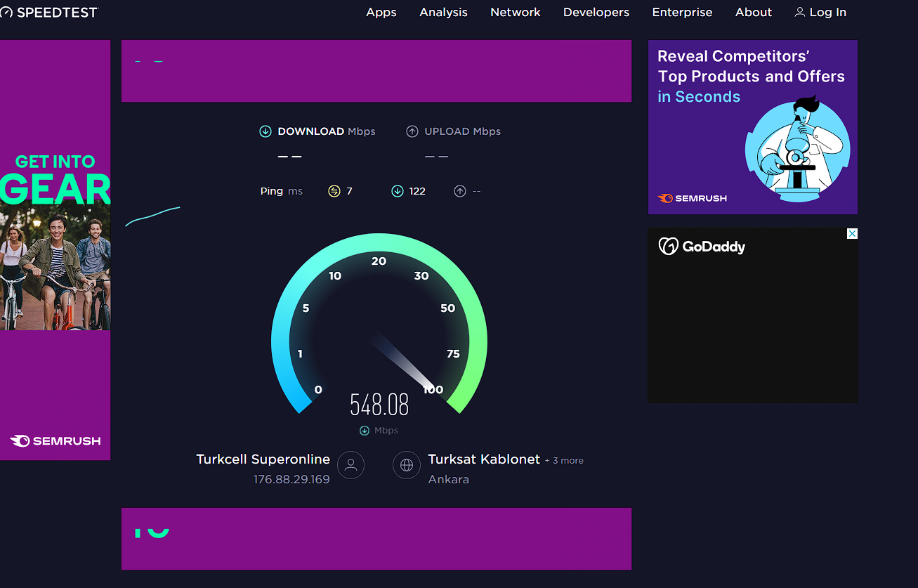Open the Analysis menu
The height and width of the screenshot is (588, 918).
coord(443,12)
